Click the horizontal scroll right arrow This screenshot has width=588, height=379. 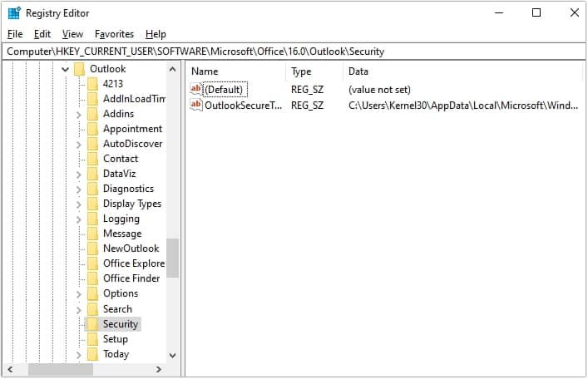[159, 369]
